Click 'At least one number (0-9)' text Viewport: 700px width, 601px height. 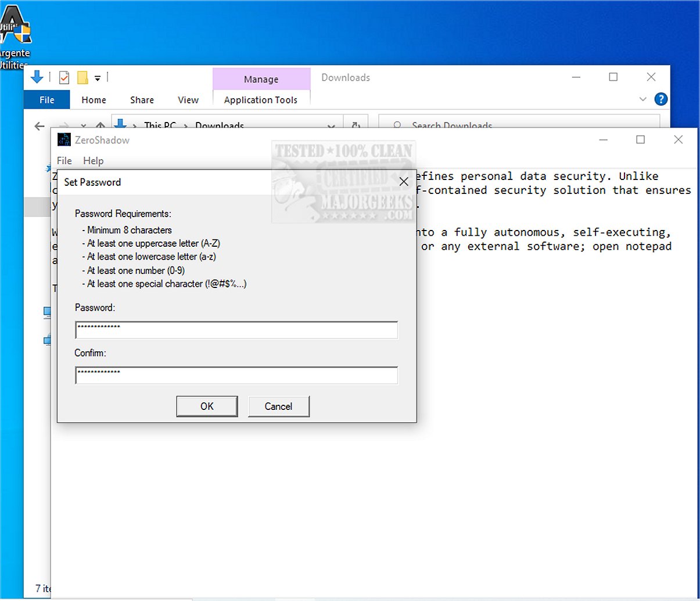click(134, 271)
